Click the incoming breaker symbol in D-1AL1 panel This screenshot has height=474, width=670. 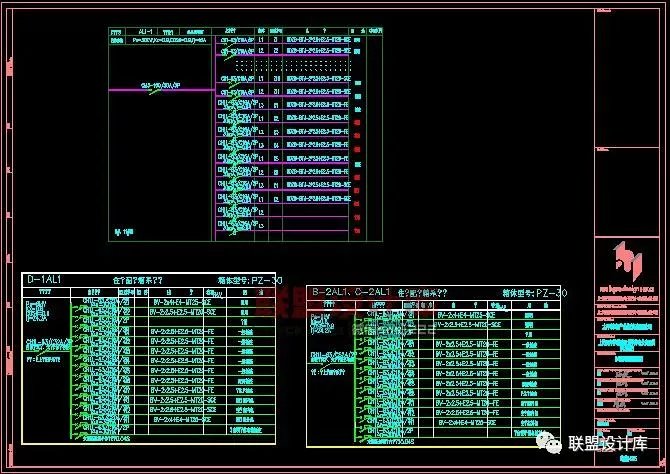[43, 345]
